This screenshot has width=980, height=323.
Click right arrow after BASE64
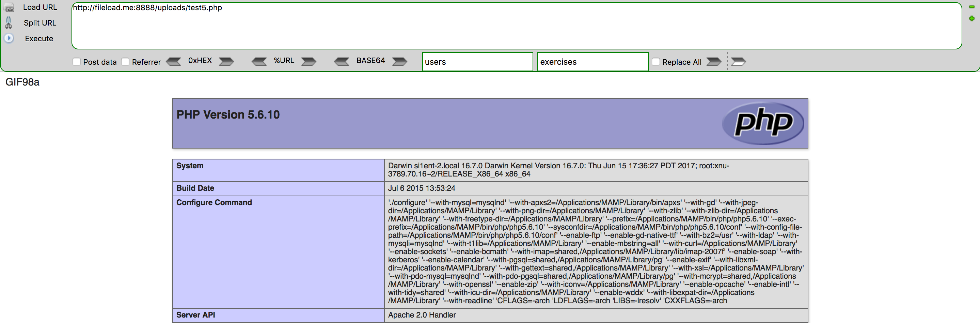pyautogui.click(x=399, y=61)
